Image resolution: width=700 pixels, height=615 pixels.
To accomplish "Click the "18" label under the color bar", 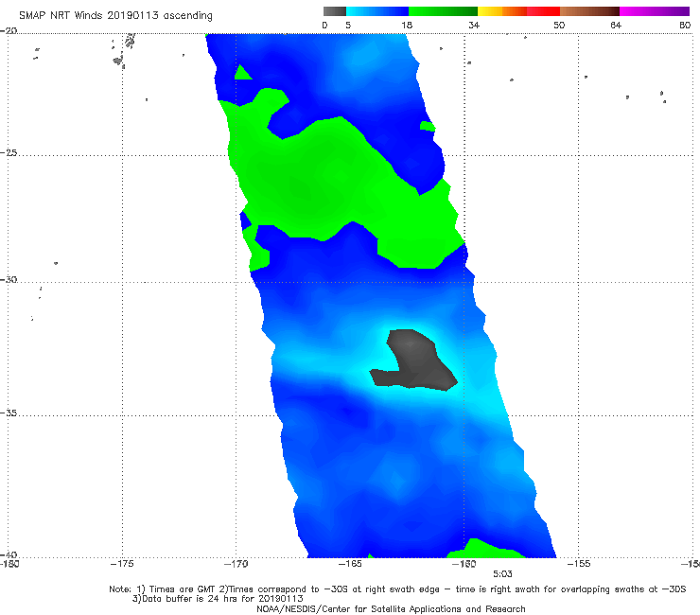I will (407, 25).
